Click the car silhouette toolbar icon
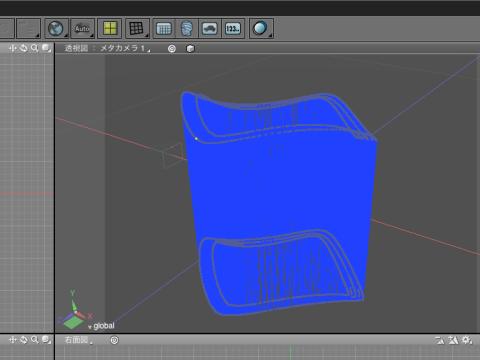Screen dimensions: 480x360 coord(210,29)
